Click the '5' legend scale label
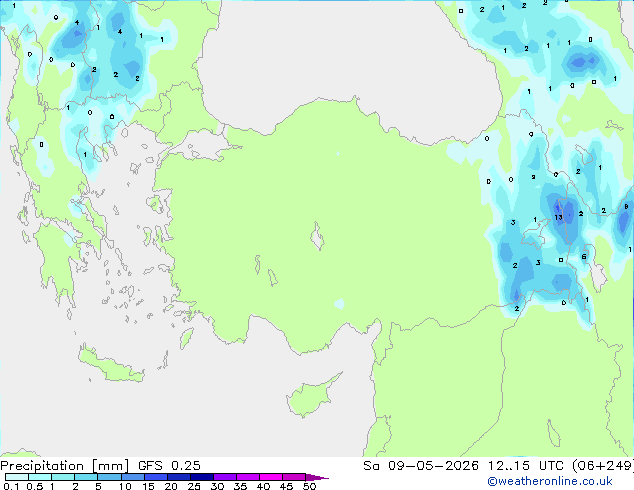 (x=98, y=486)
